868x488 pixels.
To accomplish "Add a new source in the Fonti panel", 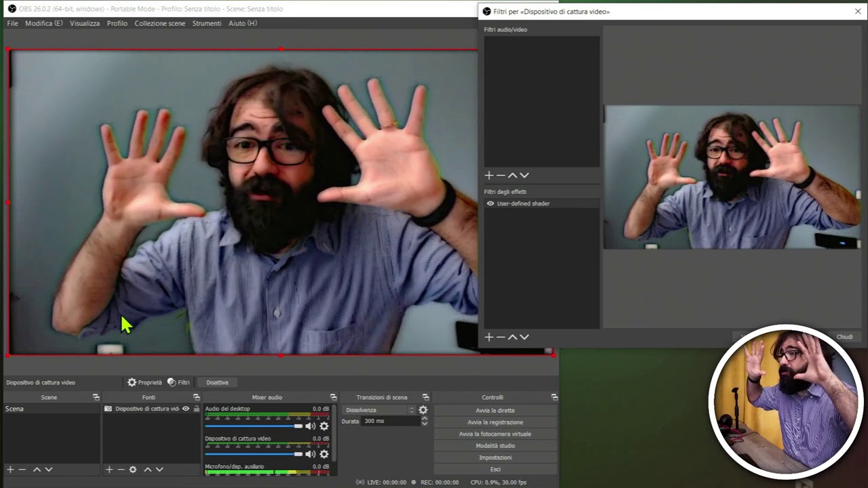I will (x=108, y=469).
